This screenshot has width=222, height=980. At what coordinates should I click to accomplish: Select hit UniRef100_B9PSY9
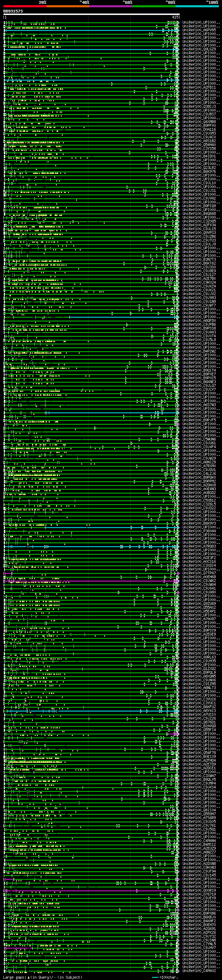coord(199,630)
